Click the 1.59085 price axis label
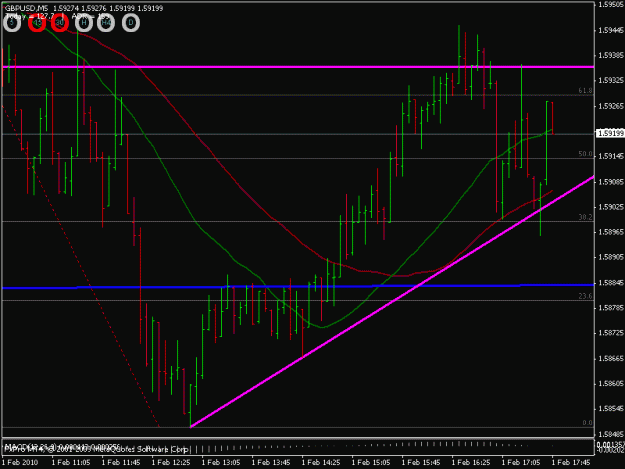This screenshot has width=625, height=469. tap(611, 182)
